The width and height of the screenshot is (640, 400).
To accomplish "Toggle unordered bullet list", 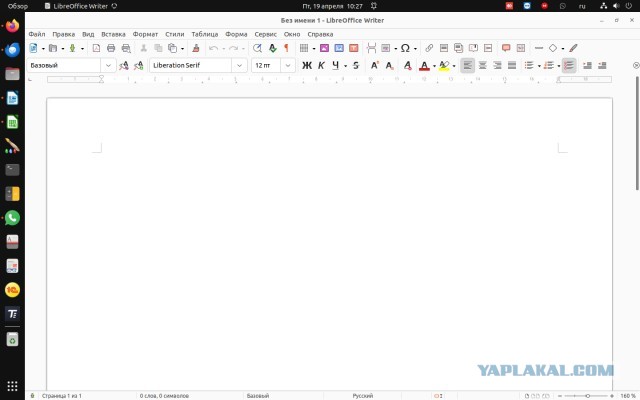I will [529, 65].
